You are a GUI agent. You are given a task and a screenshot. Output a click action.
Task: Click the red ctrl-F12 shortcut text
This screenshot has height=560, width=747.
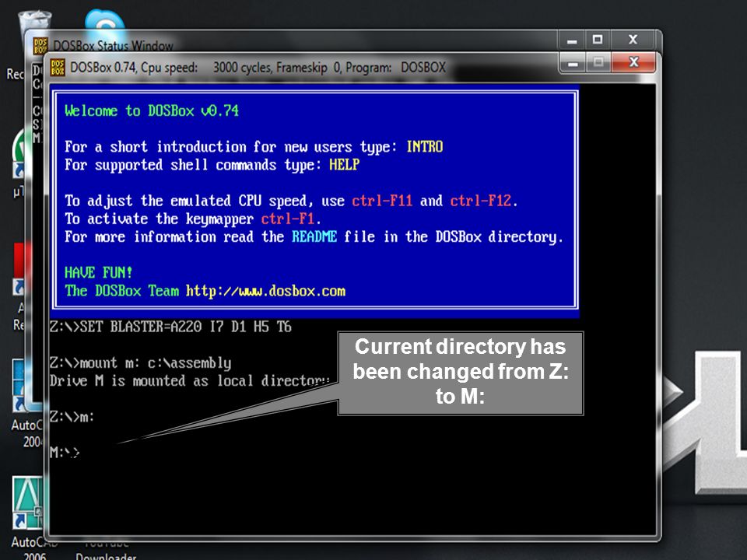481,201
